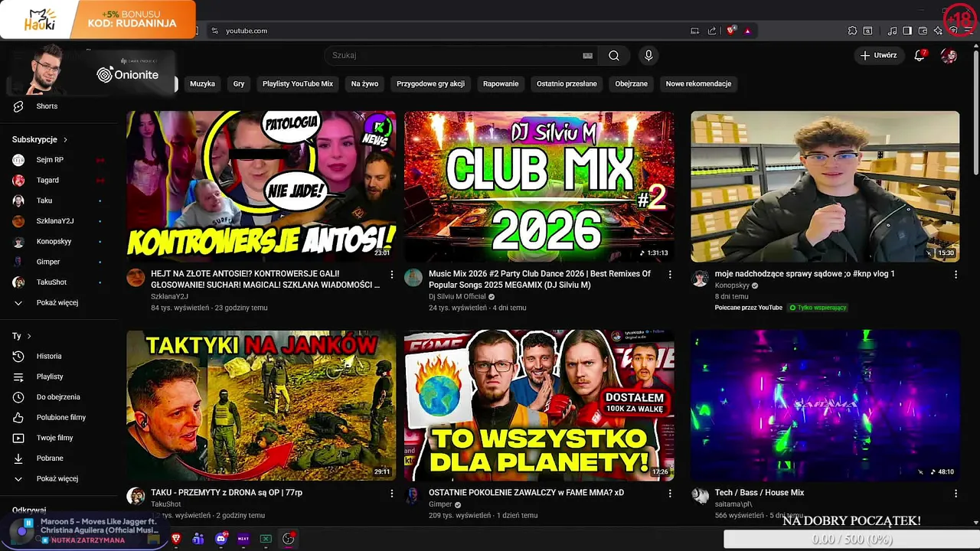980x551 pixels.
Task: Select the Obejrzane filter chip
Action: click(632, 84)
